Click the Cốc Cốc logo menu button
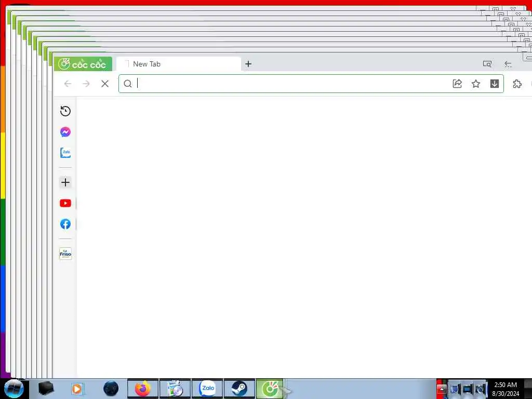 coord(83,64)
